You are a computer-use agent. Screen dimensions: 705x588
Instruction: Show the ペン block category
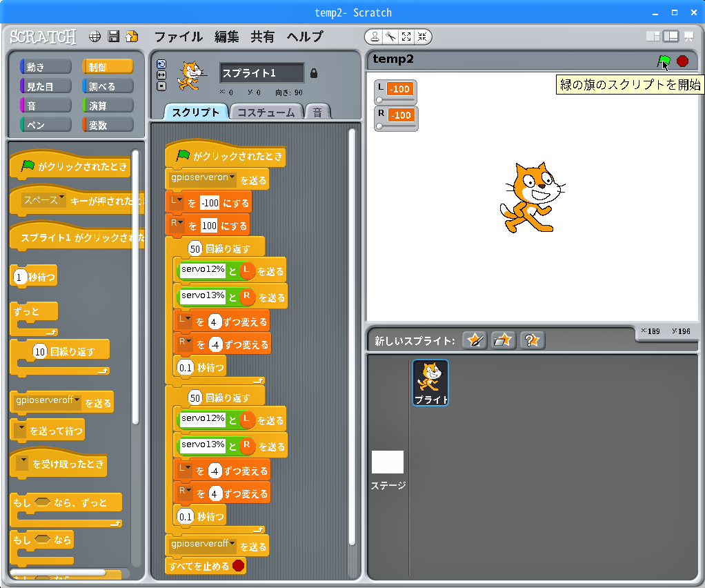(x=46, y=125)
